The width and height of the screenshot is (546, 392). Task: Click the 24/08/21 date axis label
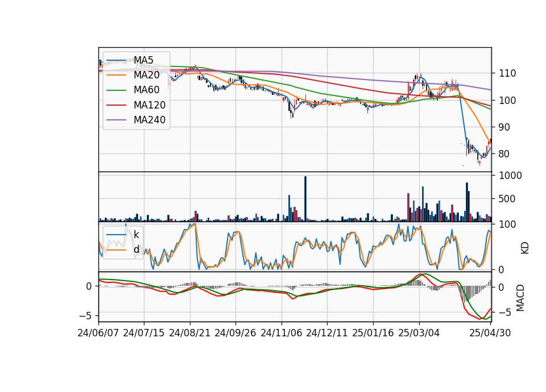tap(190, 333)
